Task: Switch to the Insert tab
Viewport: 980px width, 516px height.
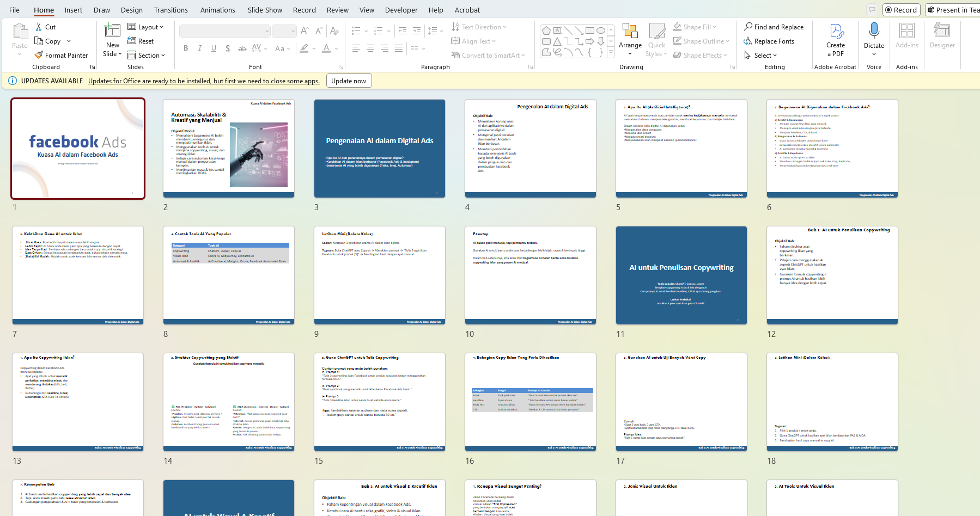Action: tap(74, 10)
